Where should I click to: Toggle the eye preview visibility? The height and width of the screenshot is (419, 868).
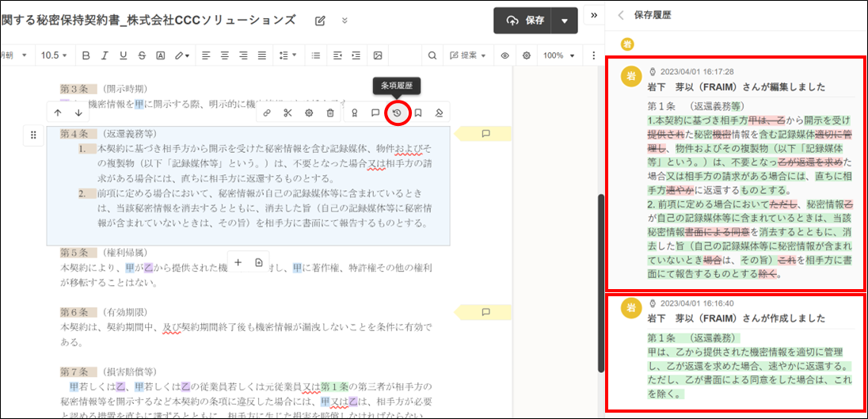504,55
